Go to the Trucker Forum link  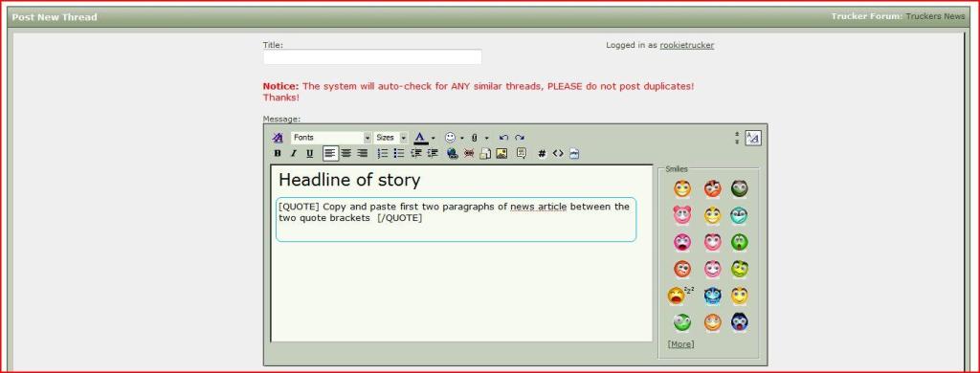point(866,16)
